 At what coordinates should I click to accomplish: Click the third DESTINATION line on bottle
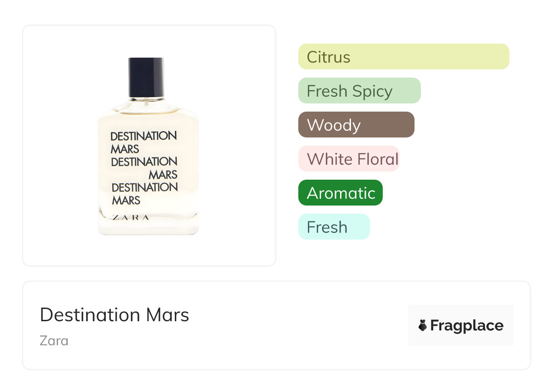point(144,187)
